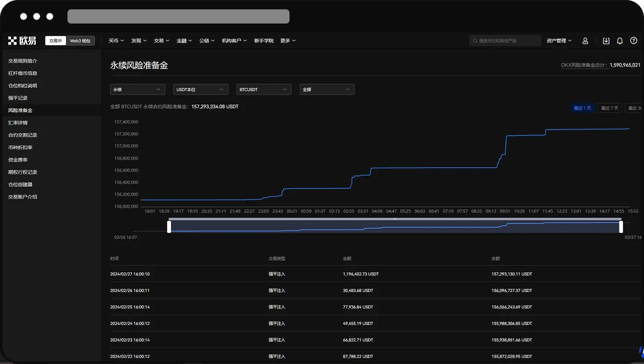The image size is (644, 364).
Task: Open 杠杆借币信息 in sidebar
Action: [x=23, y=73]
